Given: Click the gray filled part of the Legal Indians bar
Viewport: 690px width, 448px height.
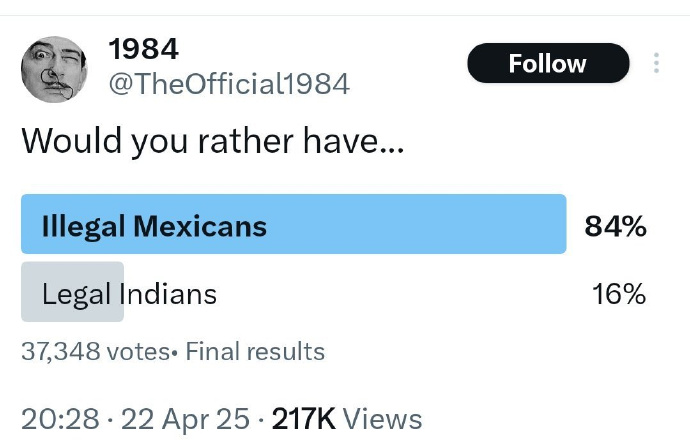Looking at the screenshot, I should [72, 292].
